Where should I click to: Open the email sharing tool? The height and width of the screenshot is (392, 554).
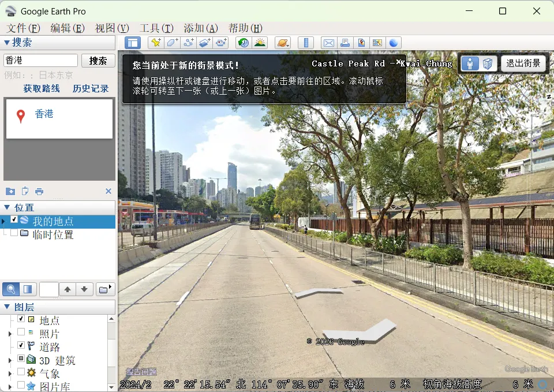pos(328,42)
